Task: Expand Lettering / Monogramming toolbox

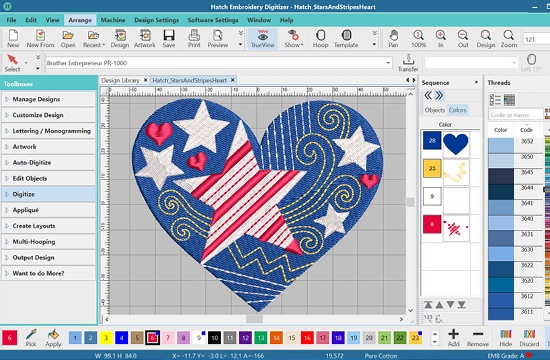Action: [x=48, y=131]
